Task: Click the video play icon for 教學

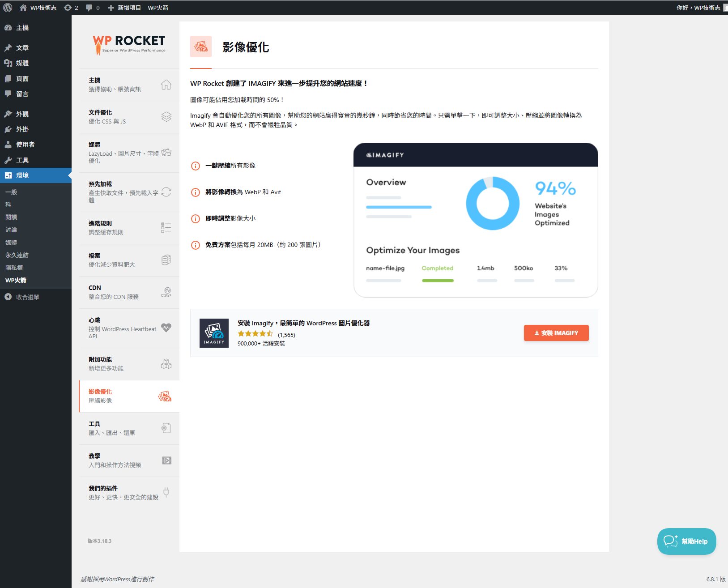Action: click(166, 460)
